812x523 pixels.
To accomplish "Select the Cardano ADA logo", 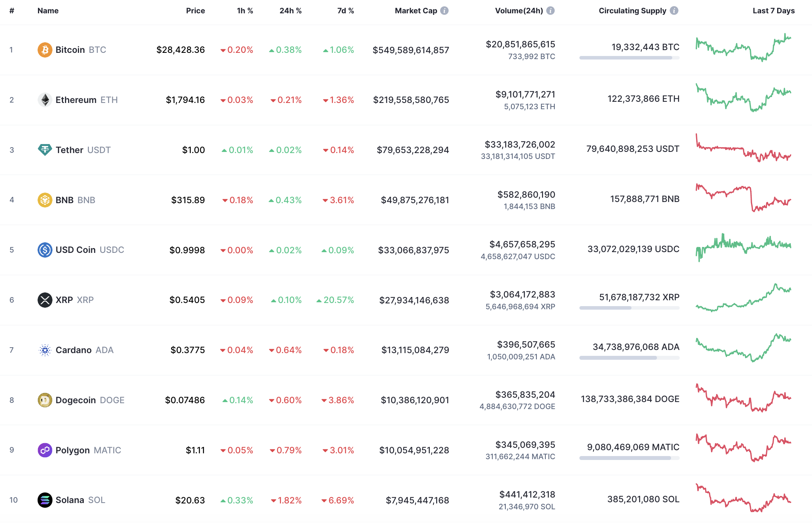I will [x=45, y=350].
